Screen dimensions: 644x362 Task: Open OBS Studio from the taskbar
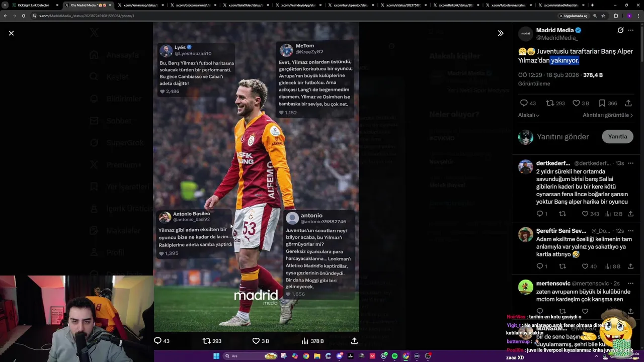pos(428,356)
